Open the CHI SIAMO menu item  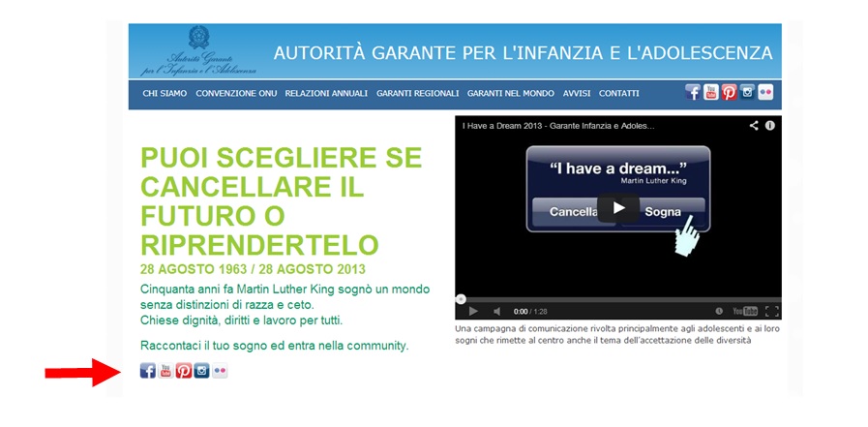(165, 94)
